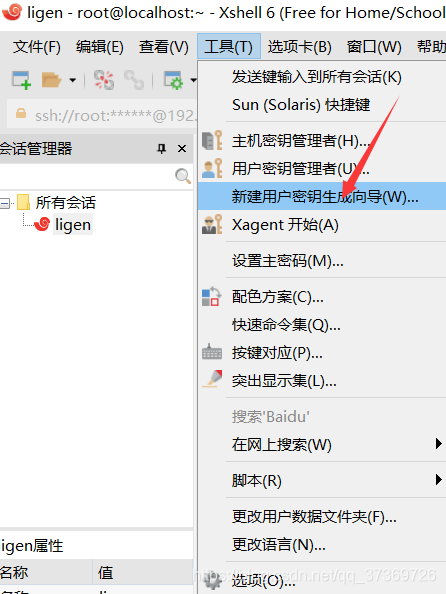Close the Session Manager panel
Image resolution: width=446 pixels, height=594 pixels.
click(x=182, y=148)
